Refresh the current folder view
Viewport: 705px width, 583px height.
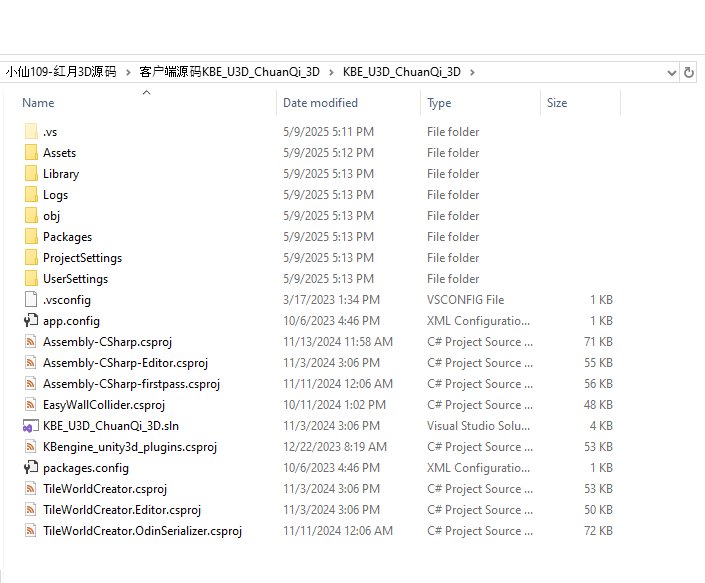[x=689, y=72]
